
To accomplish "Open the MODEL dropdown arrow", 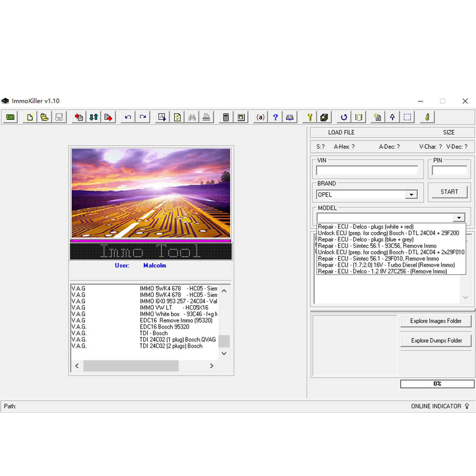I will [x=459, y=217].
